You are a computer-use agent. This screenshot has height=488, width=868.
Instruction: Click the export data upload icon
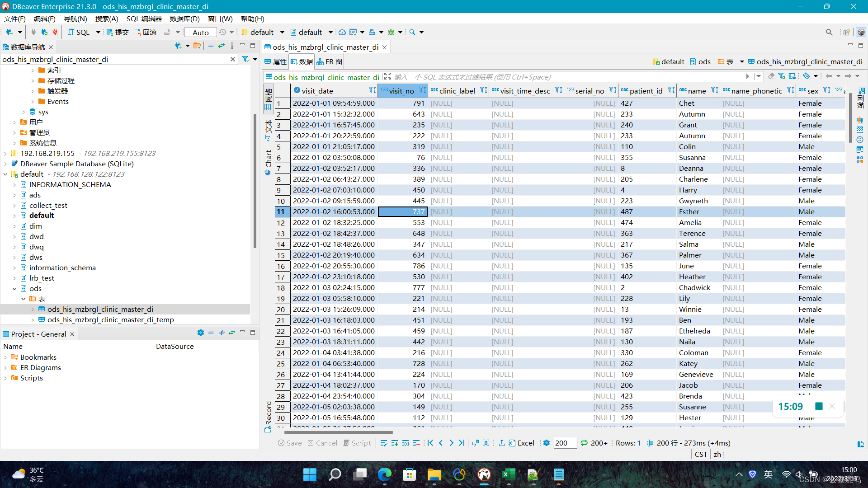pyautogui.click(x=501, y=443)
